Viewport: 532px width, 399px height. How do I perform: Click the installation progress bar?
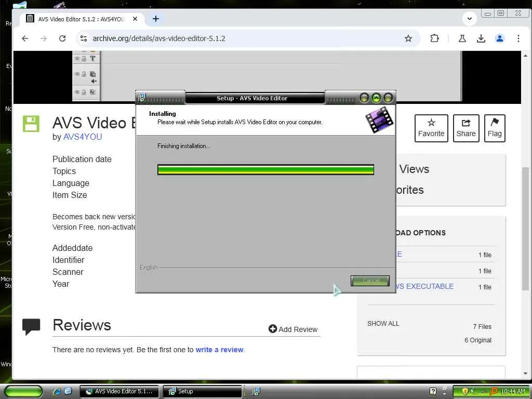[x=265, y=170]
